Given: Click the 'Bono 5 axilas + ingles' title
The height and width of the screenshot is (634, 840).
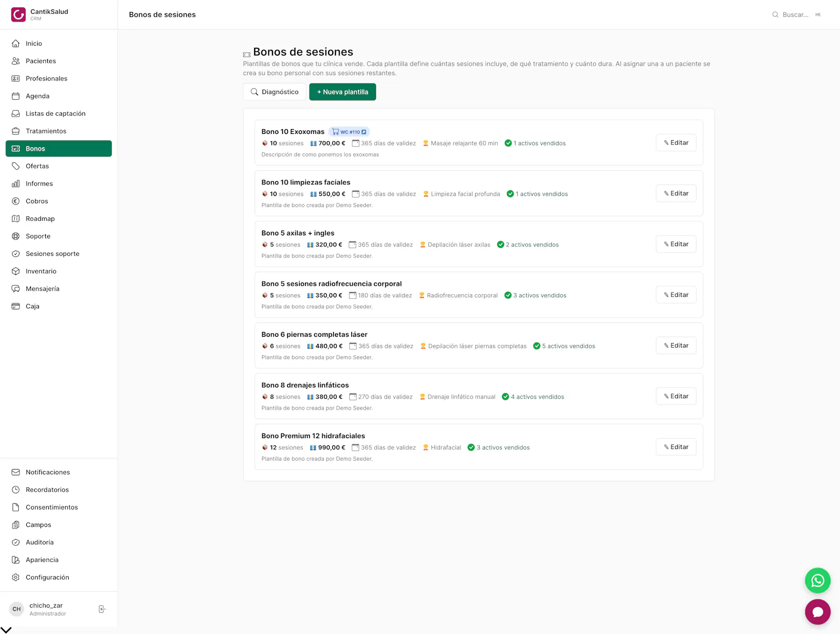Looking at the screenshot, I should 298,233.
